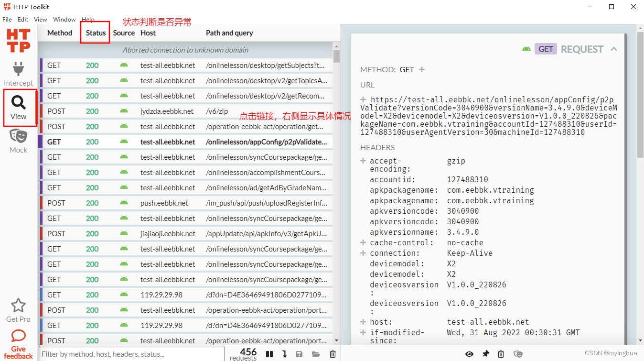Select the POST jydzda.eebbk.net request

[x=185, y=111]
